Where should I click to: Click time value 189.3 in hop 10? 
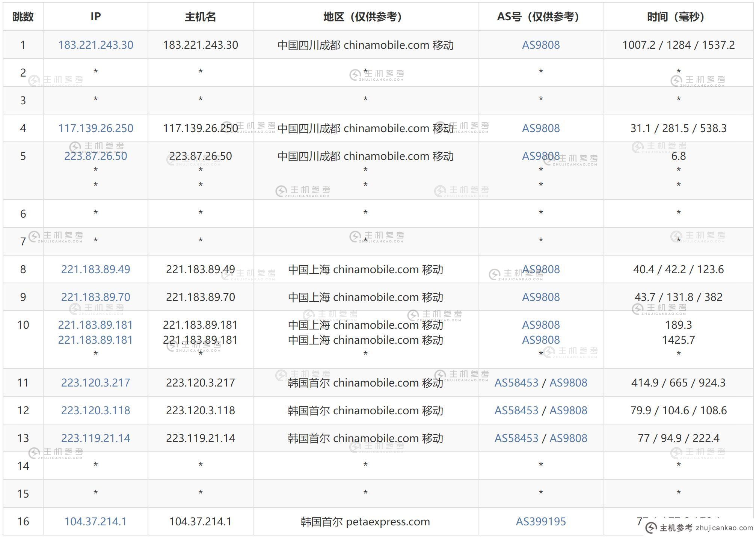(x=678, y=325)
